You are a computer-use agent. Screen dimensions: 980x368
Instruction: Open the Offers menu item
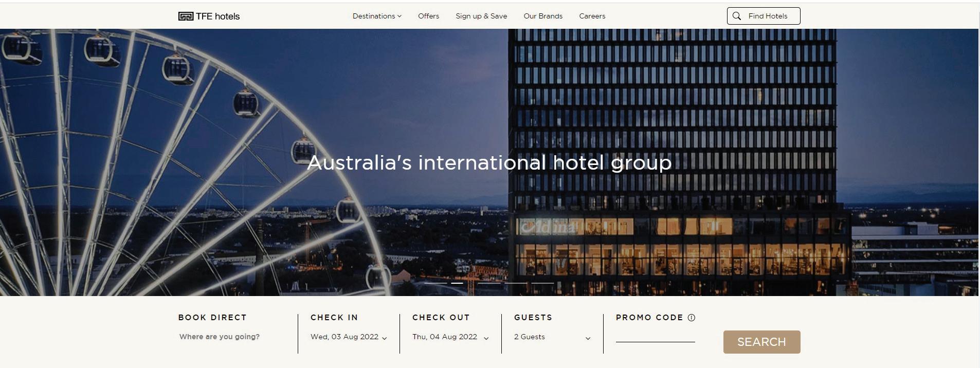[428, 16]
